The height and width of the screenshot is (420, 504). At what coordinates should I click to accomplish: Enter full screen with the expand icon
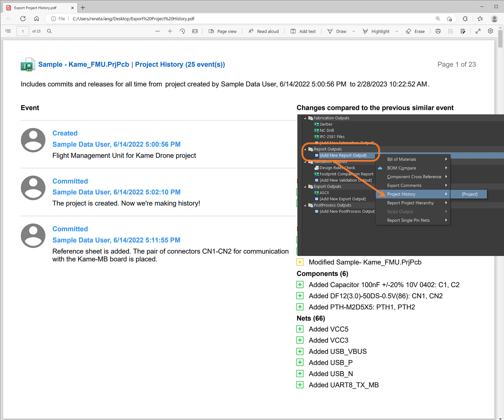click(478, 31)
